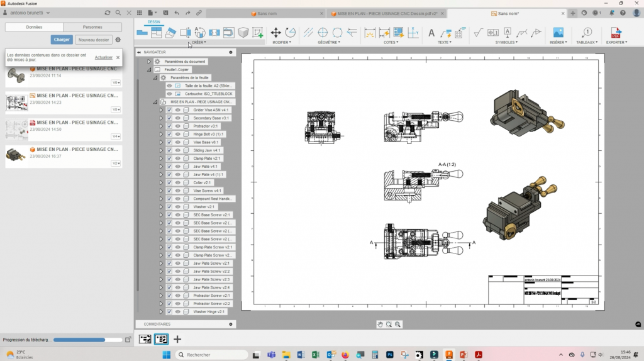Select the second sheet thumbnail at bottom
This screenshot has width=644, height=361.
(x=162, y=339)
